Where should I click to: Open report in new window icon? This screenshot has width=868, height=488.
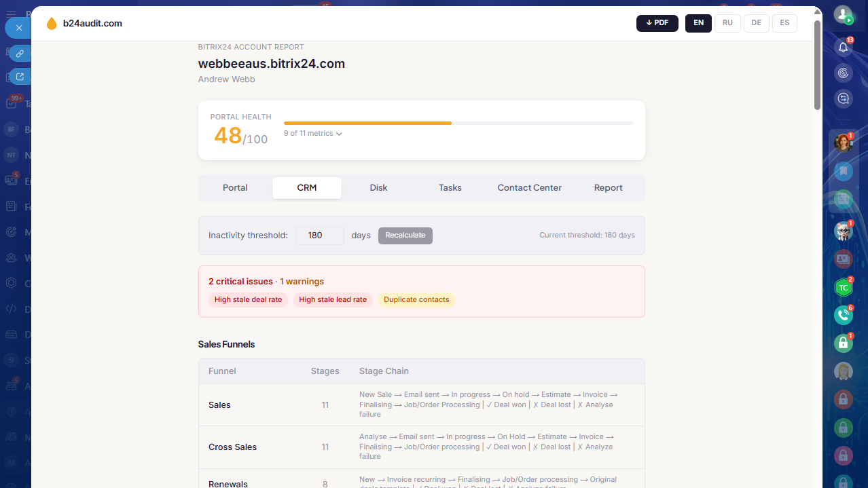[20, 76]
